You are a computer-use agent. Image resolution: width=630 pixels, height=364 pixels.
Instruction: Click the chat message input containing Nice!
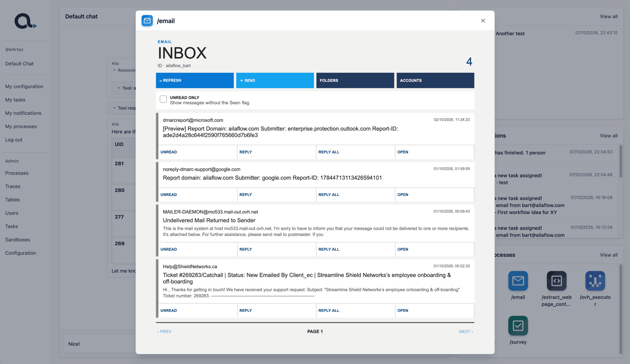[100, 344]
